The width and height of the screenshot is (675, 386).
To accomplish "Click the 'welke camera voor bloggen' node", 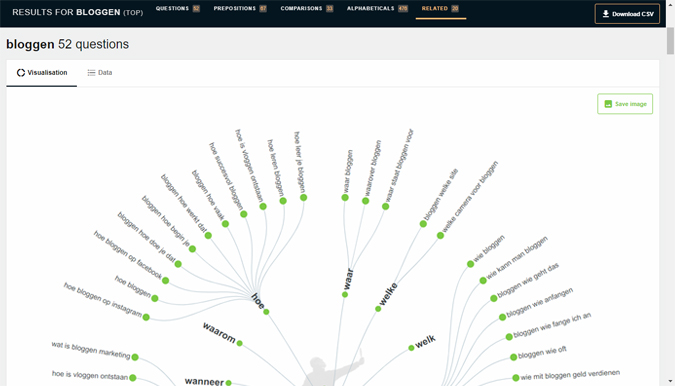I will 440,236.
